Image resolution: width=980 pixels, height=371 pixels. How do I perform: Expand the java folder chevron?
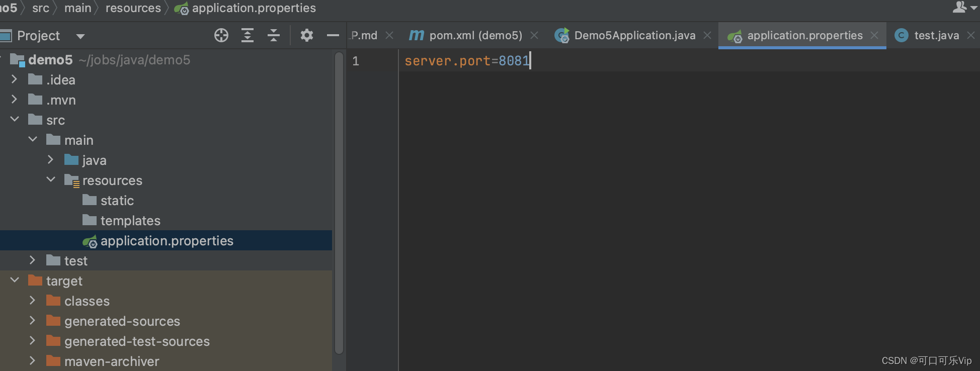[x=50, y=159]
